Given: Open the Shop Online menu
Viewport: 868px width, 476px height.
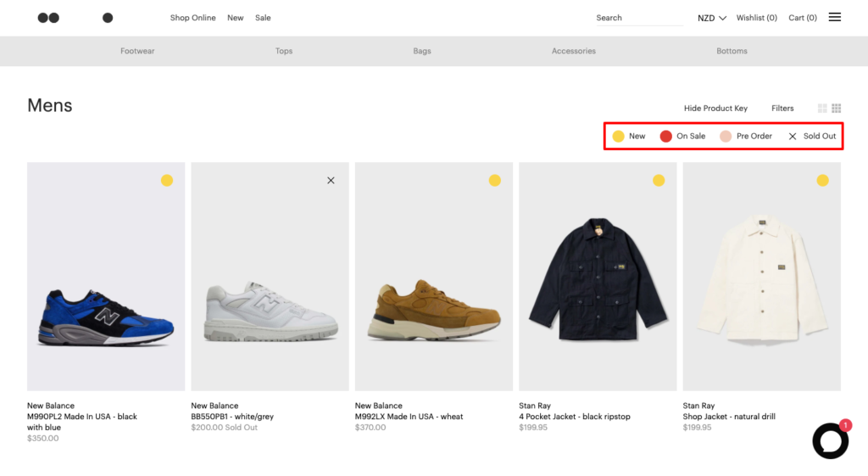Looking at the screenshot, I should (192, 18).
